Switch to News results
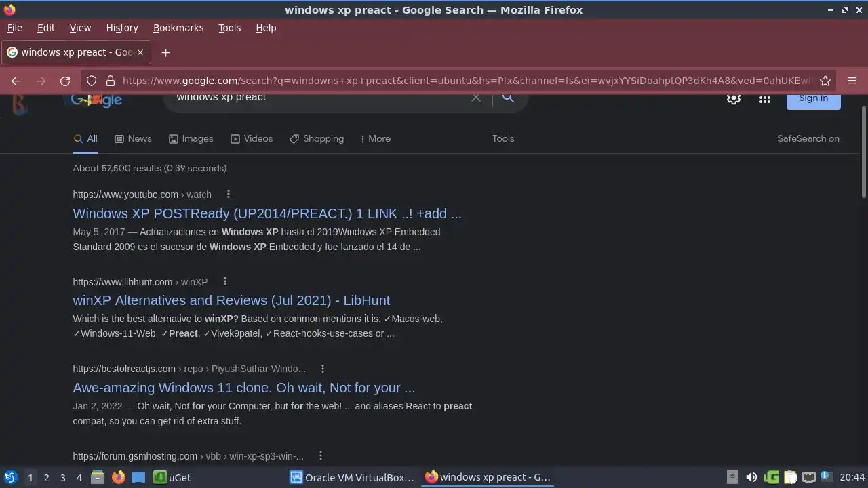 point(133,138)
